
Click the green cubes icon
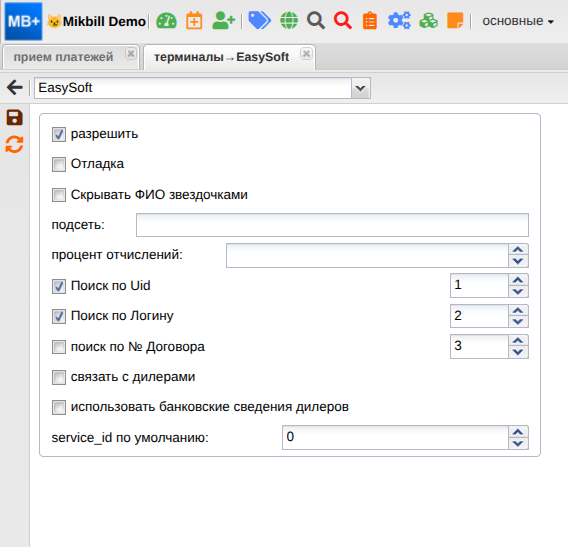point(428,21)
